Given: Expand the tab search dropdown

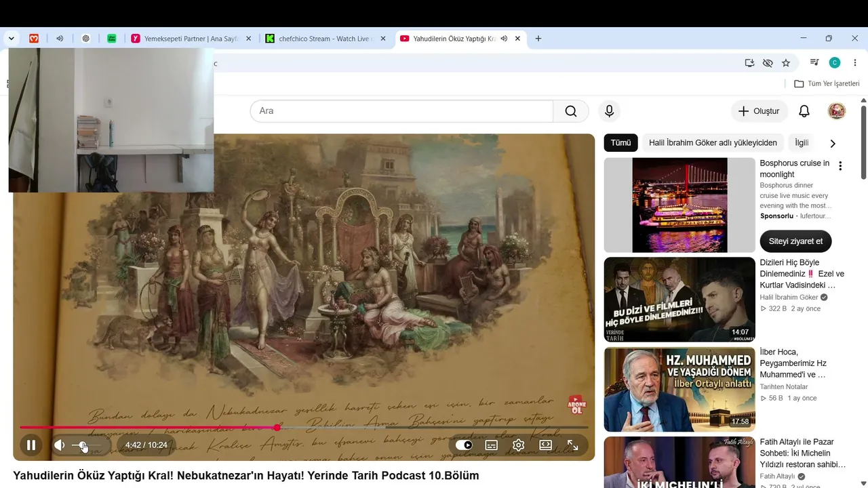Looking at the screenshot, I should coord(12,39).
